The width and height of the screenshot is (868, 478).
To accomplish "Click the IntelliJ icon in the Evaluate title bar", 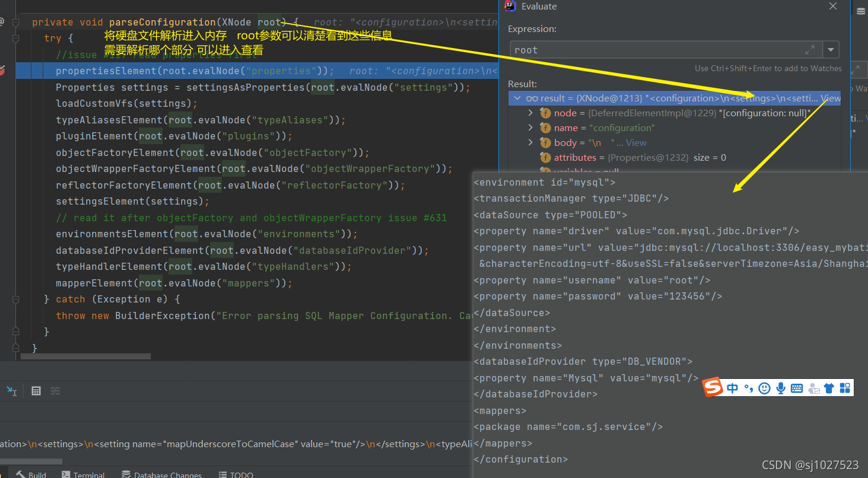I will tap(510, 6).
